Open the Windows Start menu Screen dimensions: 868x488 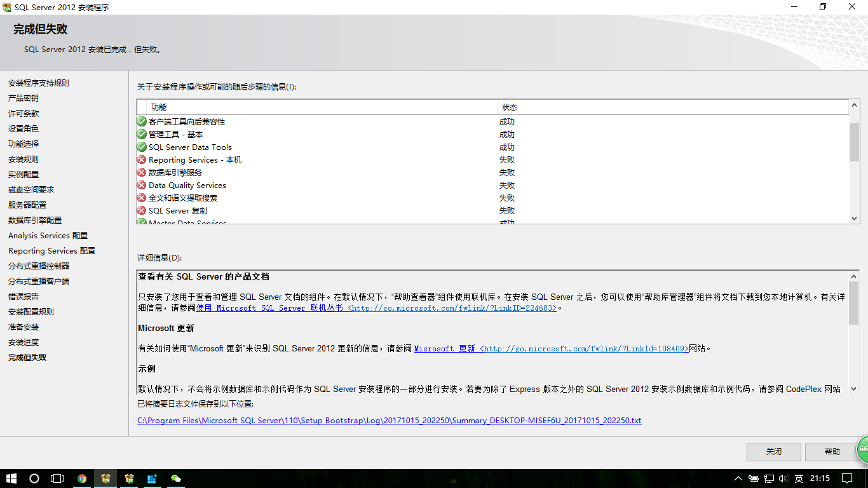(11, 478)
